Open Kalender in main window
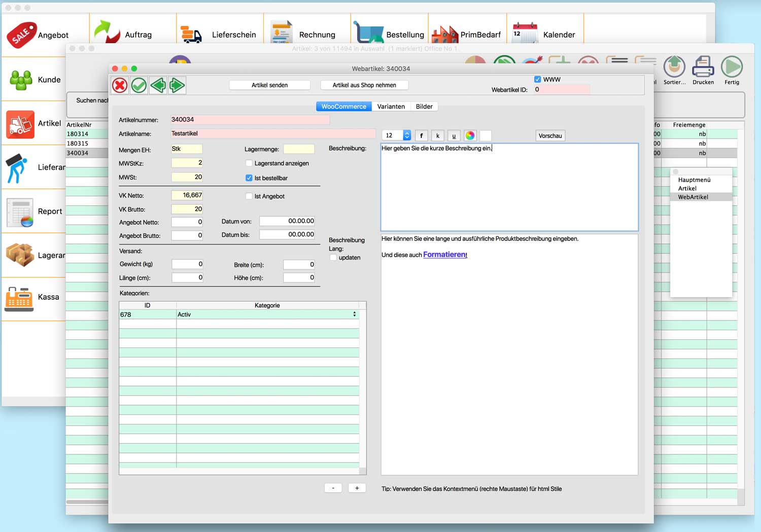The width and height of the screenshot is (761, 532). coord(544,34)
